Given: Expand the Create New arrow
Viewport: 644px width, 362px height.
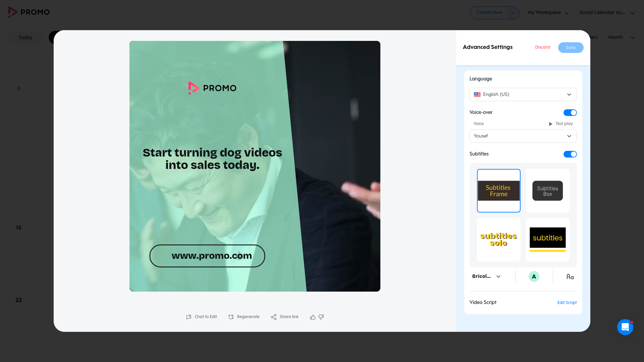Looking at the screenshot, I should click(513, 13).
